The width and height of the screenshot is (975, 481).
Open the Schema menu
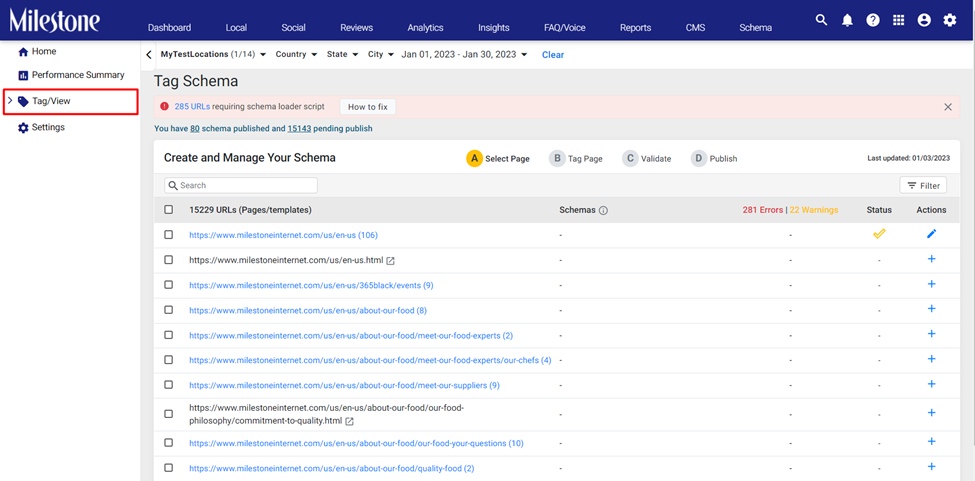click(x=756, y=27)
